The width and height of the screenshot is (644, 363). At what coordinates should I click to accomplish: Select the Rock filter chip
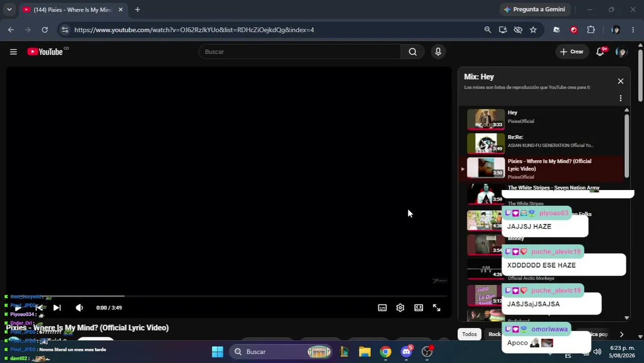[x=494, y=334]
